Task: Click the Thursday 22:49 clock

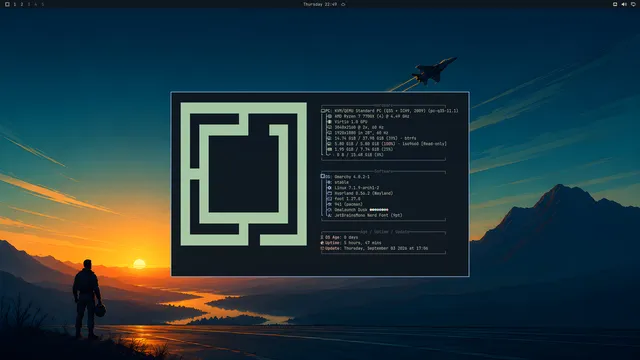Action: [x=320, y=4]
